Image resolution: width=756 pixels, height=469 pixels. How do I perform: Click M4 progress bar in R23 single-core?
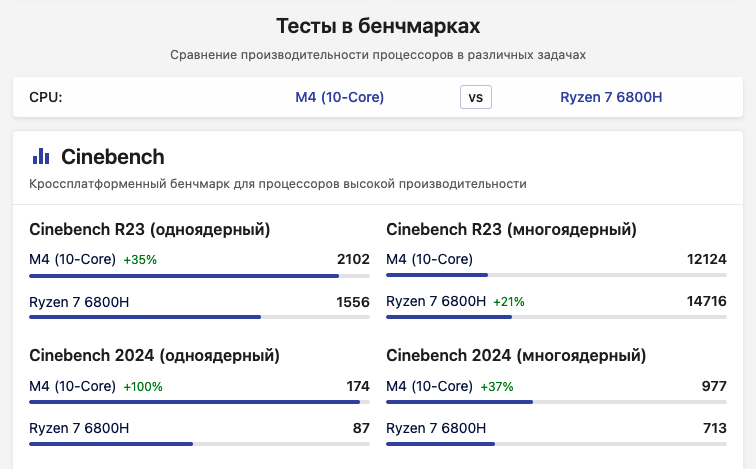tap(199, 276)
